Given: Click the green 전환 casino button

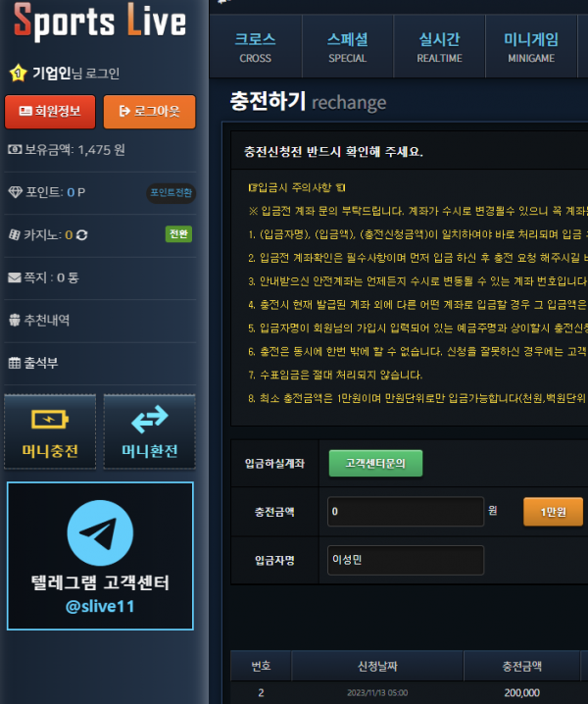Looking at the screenshot, I should coord(178,234).
